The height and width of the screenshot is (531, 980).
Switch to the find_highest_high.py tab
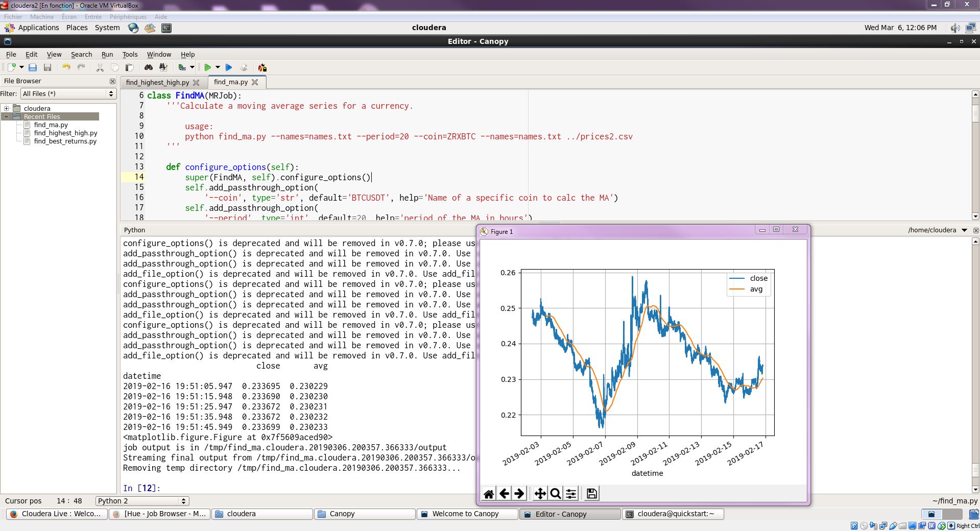[157, 82]
